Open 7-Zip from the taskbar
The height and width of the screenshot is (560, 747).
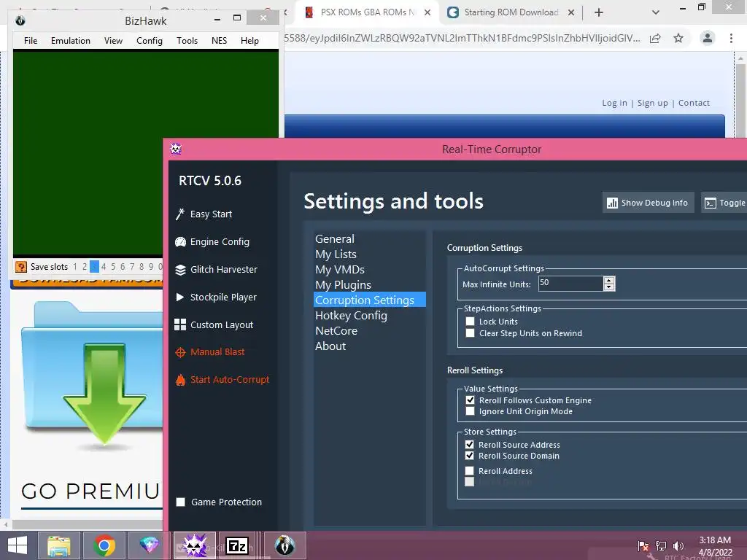point(237,545)
